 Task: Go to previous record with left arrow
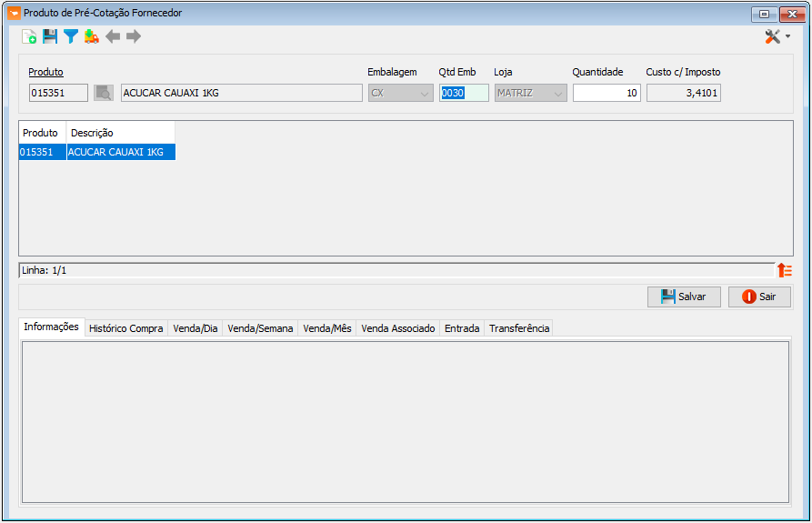click(x=113, y=36)
